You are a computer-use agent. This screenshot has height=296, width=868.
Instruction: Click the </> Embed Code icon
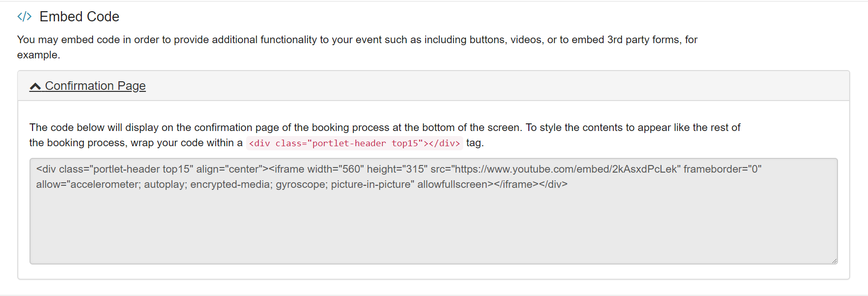click(24, 17)
